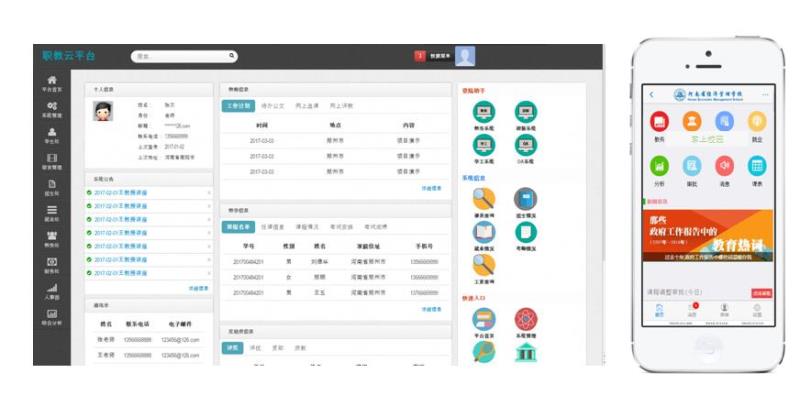This screenshot has height=395, width=800.
Task: Tap the back chevron in the phone header
Action: (652, 95)
